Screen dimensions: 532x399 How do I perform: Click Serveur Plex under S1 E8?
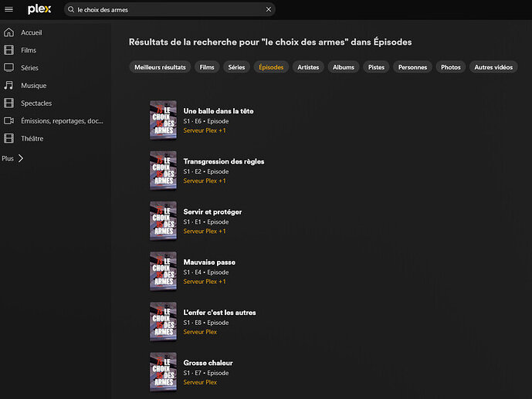tap(200, 332)
